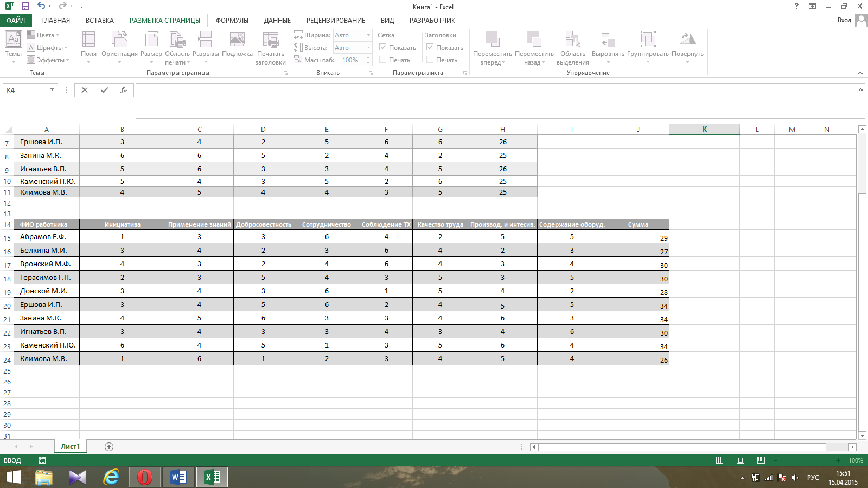Image resolution: width=868 pixels, height=488 pixels.
Task: Open the Selection Pane (Область выделения)
Action: [x=573, y=48]
